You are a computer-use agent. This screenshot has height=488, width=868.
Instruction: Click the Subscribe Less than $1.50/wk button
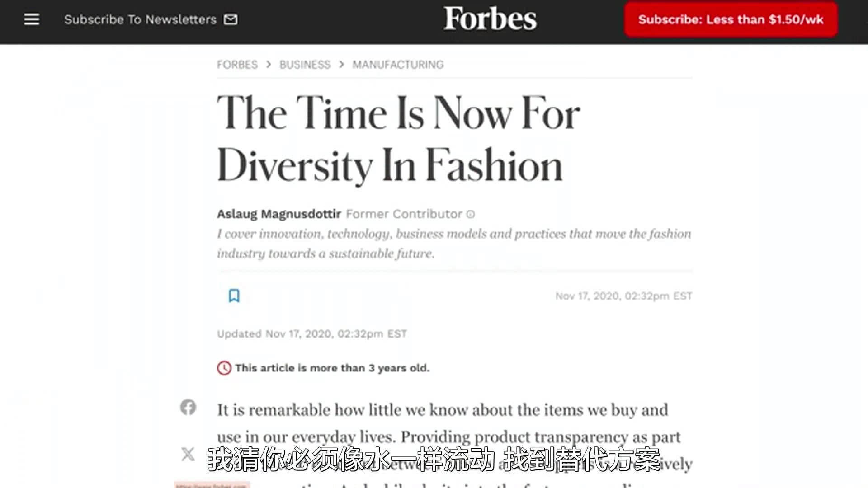tap(731, 19)
